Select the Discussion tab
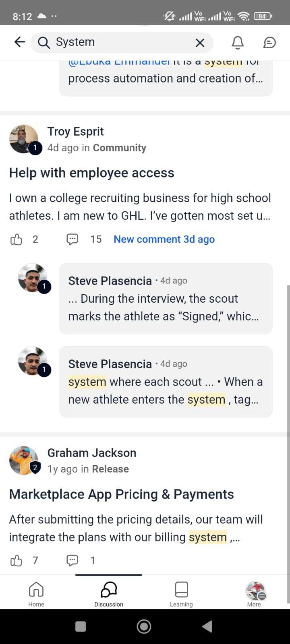 [x=109, y=594]
